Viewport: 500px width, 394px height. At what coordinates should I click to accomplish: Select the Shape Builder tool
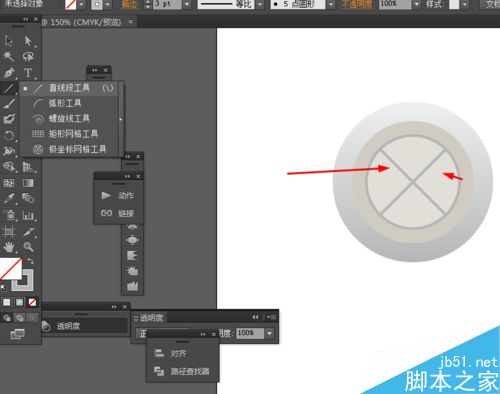point(9,167)
